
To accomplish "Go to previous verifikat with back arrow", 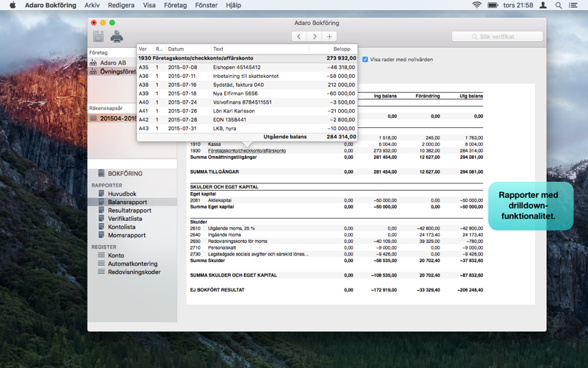I will (299, 36).
